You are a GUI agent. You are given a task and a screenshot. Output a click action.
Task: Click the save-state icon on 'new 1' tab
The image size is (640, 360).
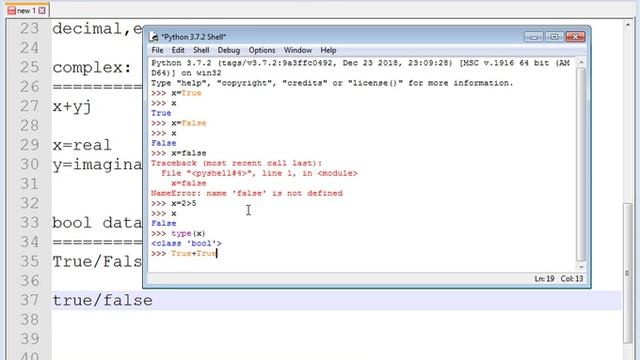11,11
